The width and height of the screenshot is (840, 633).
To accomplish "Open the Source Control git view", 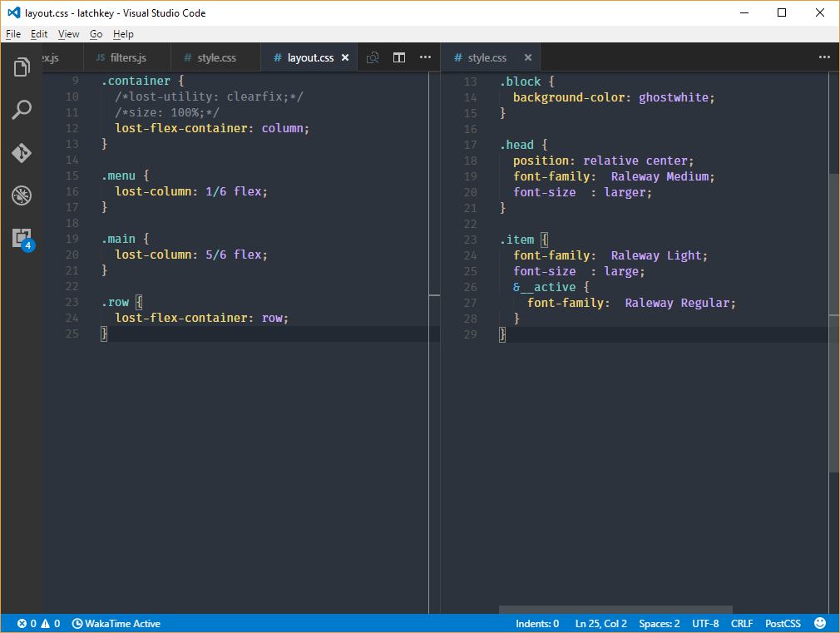I will (x=22, y=153).
